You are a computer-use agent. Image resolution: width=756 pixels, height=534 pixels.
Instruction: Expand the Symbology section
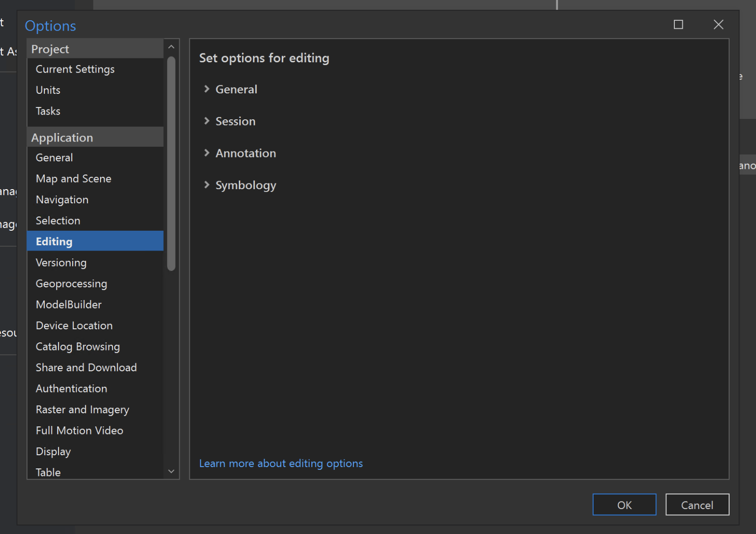(x=245, y=185)
